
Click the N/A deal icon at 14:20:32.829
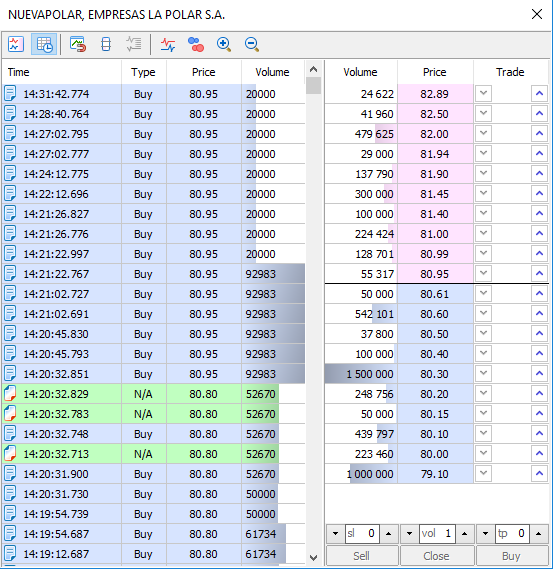10,394
